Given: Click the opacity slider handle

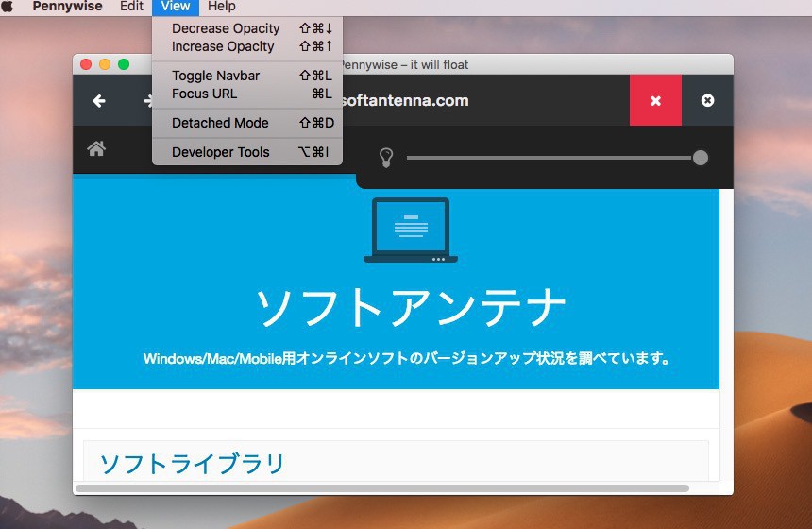Looking at the screenshot, I should pyautogui.click(x=701, y=158).
